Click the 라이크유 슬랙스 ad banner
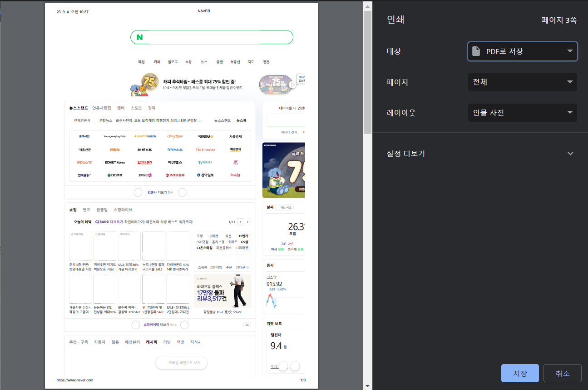This screenshot has height=390, width=588. (222, 291)
